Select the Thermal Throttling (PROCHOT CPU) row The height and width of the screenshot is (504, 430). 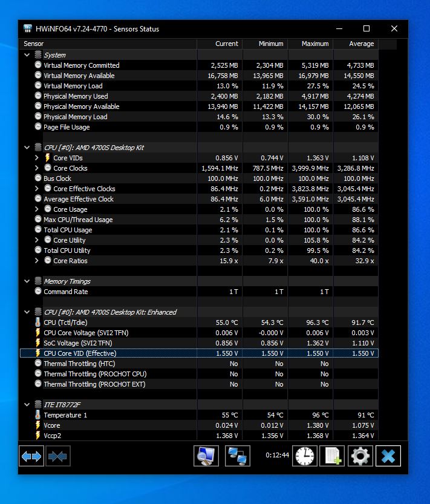tap(199, 374)
